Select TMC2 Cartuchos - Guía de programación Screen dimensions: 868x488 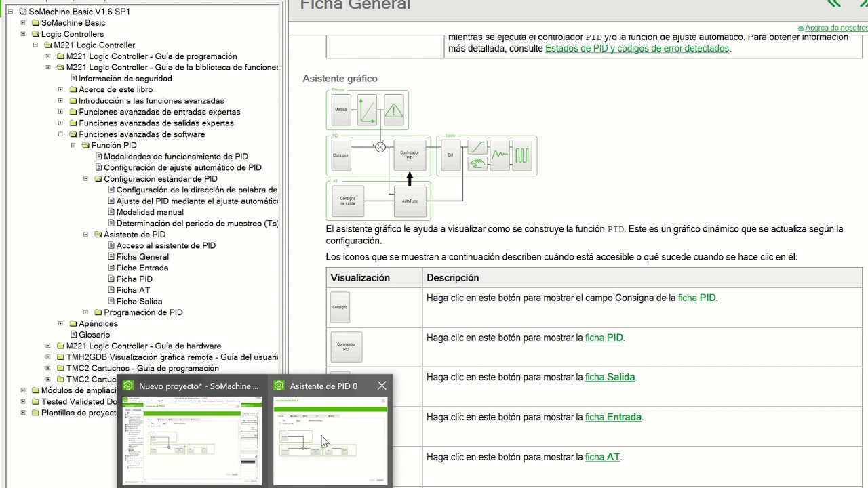point(142,369)
